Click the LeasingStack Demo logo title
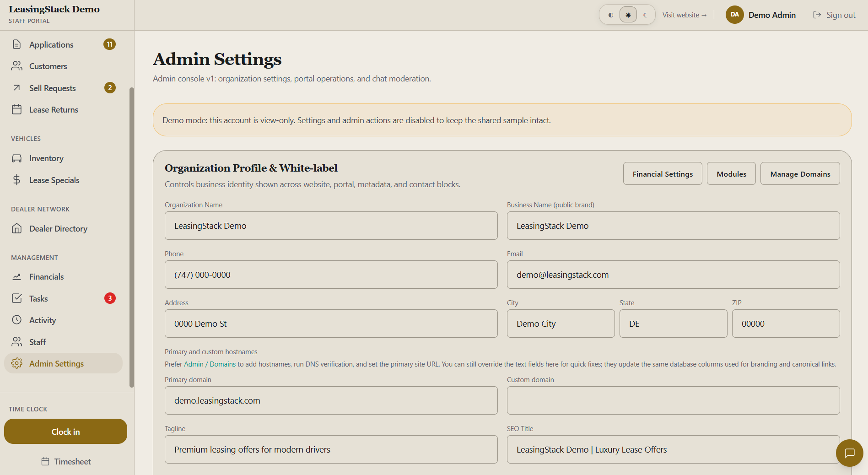 54,9
